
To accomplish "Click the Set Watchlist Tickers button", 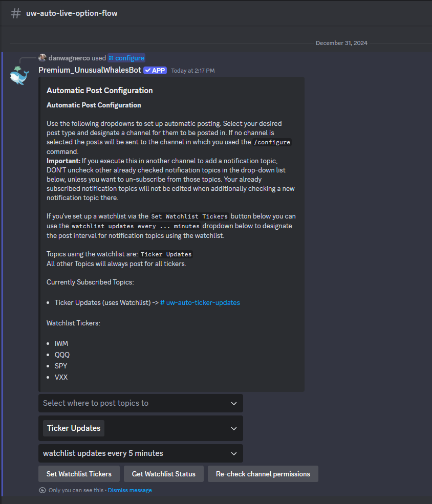I will coord(79,474).
